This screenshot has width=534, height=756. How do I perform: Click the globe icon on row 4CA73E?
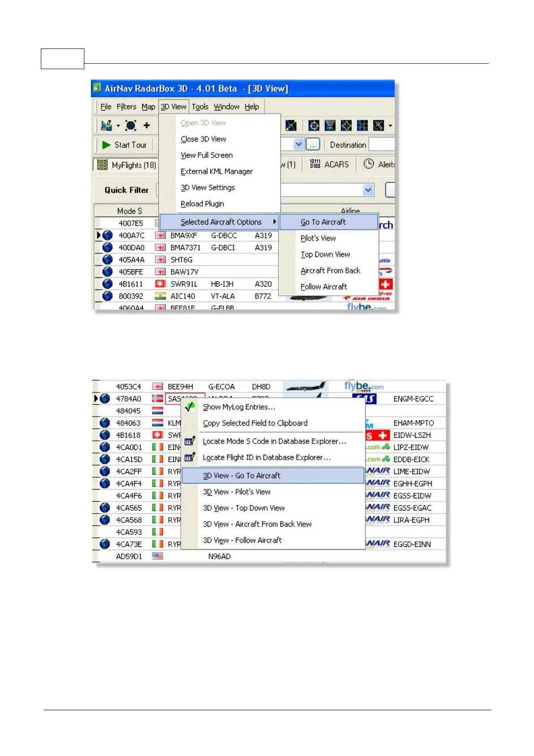coord(105,544)
